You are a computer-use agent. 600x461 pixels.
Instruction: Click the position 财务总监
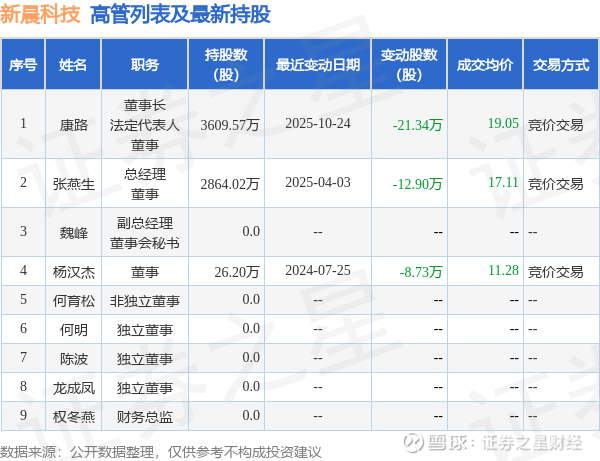(145, 417)
